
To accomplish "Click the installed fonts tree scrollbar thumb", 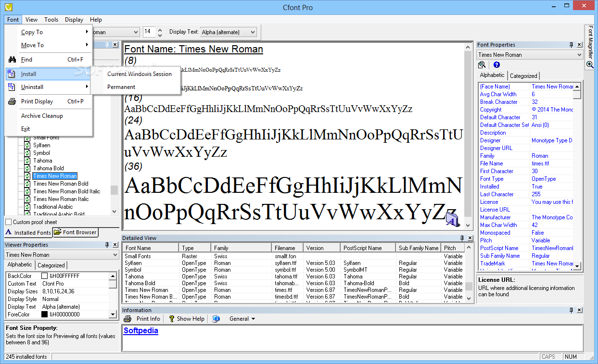I will (x=114, y=190).
